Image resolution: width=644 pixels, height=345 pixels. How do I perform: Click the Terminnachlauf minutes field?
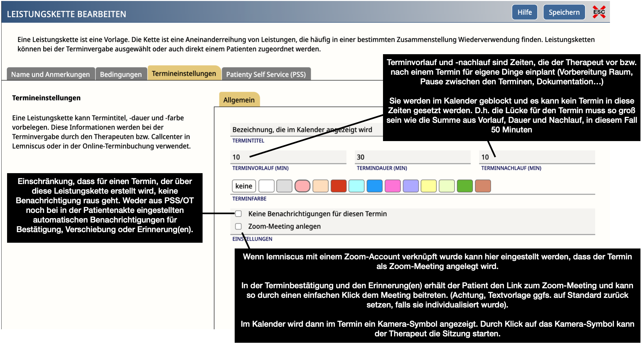click(x=537, y=157)
